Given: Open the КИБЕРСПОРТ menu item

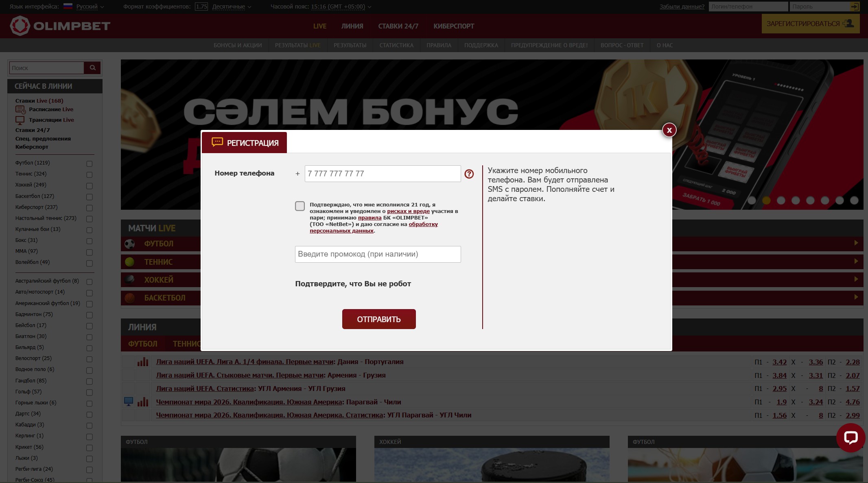Looking at the screenshot, I should 454,26.
